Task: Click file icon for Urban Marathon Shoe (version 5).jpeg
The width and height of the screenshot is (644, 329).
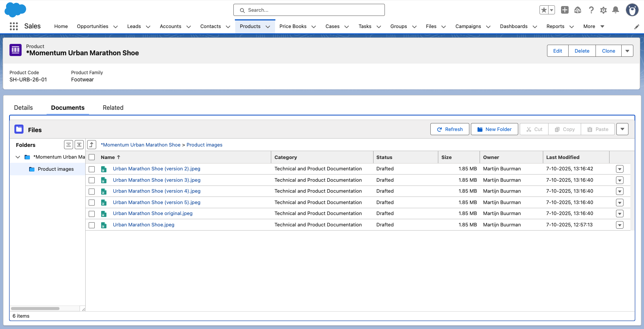Action: pos(104,203)
